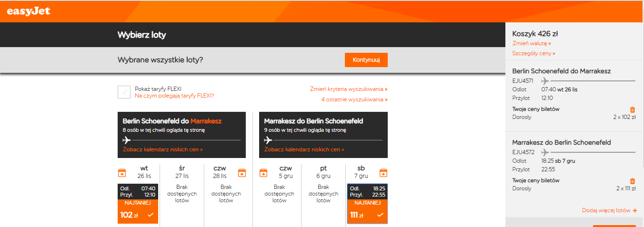Open earlier dates calendar for return flight
This screenshot has height=227, width=644.
263,172
